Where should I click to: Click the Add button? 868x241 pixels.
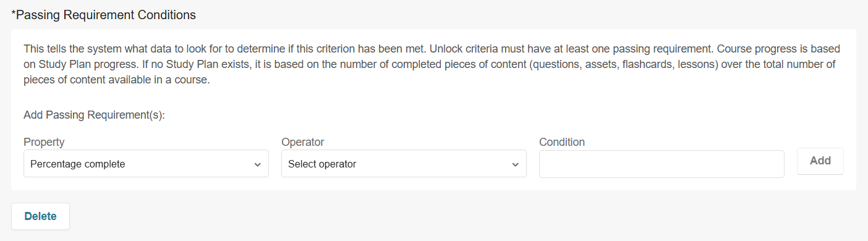(820, 161)
